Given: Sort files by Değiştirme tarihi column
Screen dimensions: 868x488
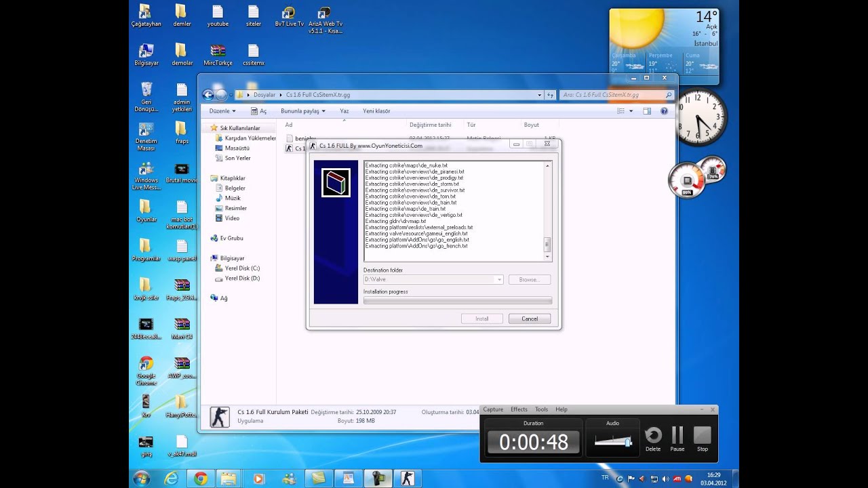Looking at the screenshot, I should (x=430, y=125).
